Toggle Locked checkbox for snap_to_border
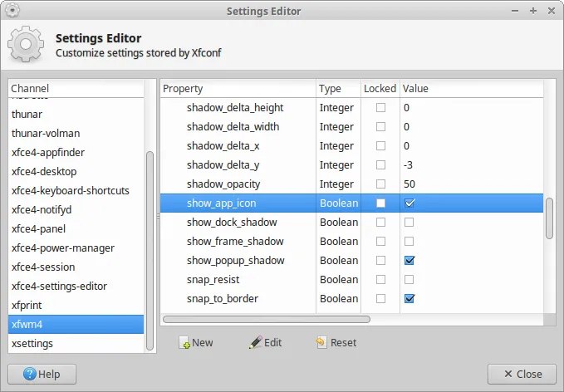 [x=380, y=298]
